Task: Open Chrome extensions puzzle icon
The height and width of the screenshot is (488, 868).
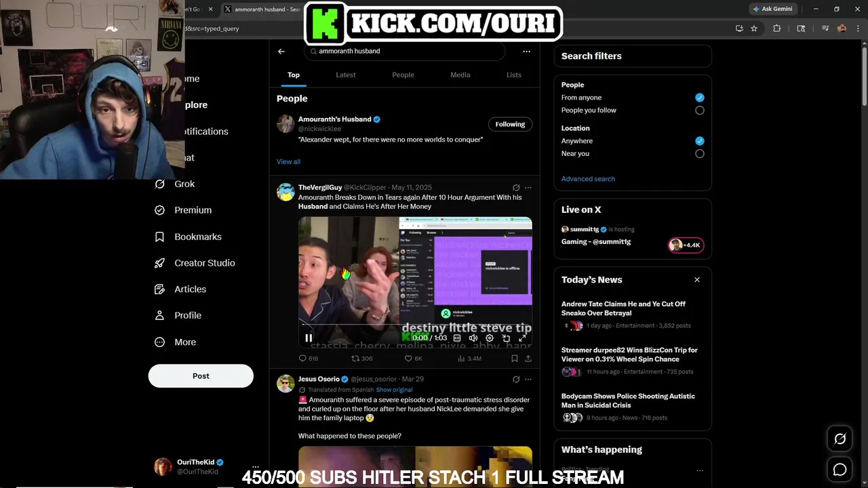Action: pos(777,28)
